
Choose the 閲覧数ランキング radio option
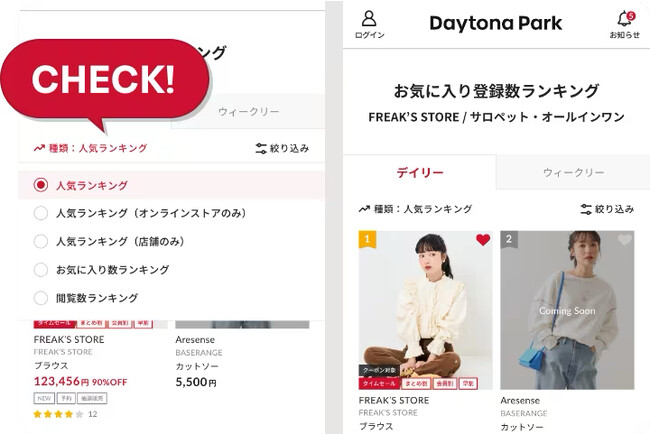[41, 298]
